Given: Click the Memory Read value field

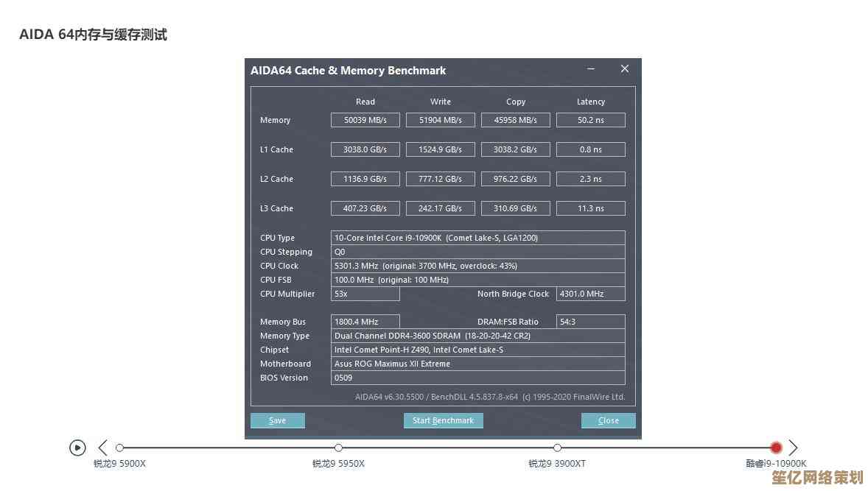Looking at the screenshot, I should [x=365, y=120].
